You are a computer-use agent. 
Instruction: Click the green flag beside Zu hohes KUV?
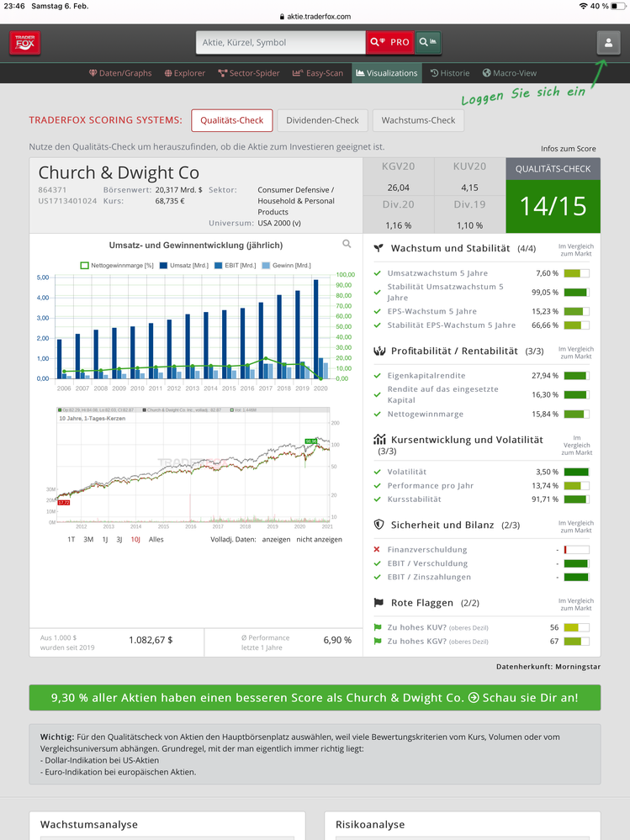coord(377,627)
